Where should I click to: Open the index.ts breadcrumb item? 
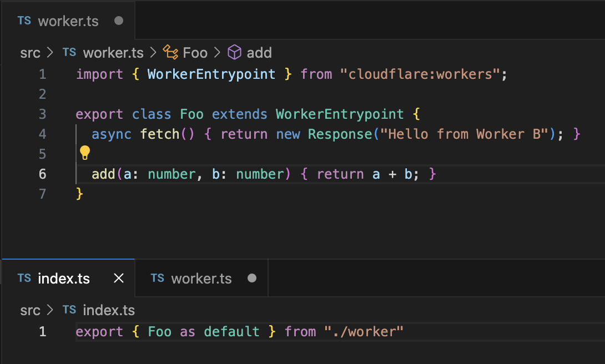click(109, 310)
